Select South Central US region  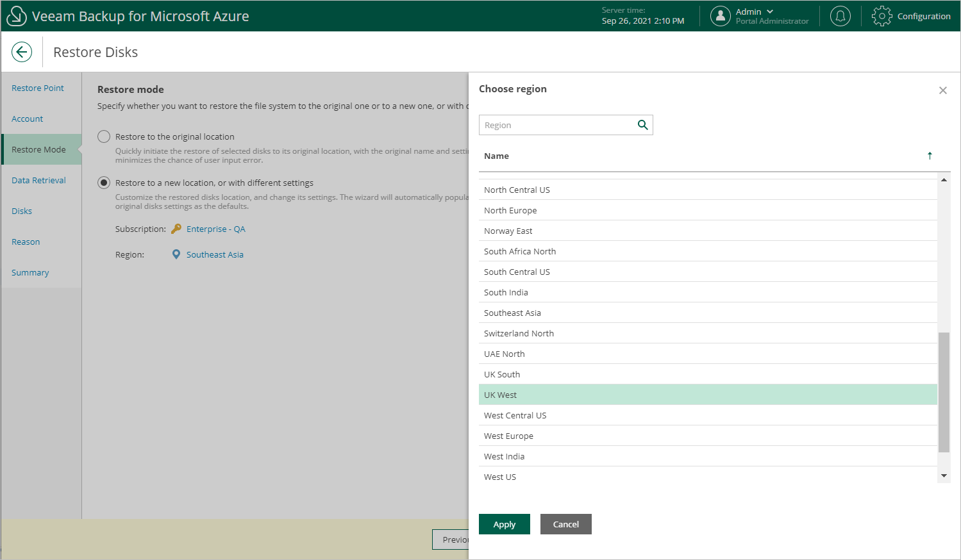[708, 272]
